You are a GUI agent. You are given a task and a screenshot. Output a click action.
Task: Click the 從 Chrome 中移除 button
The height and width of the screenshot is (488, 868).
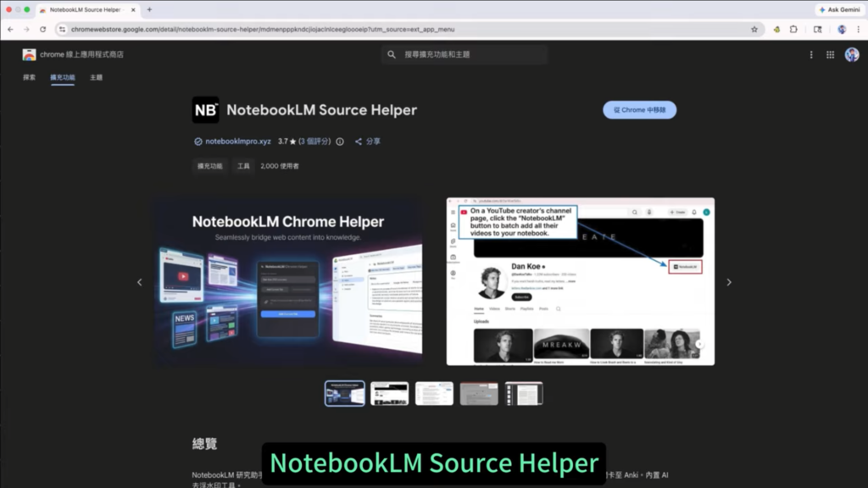(x=639, y=109)
